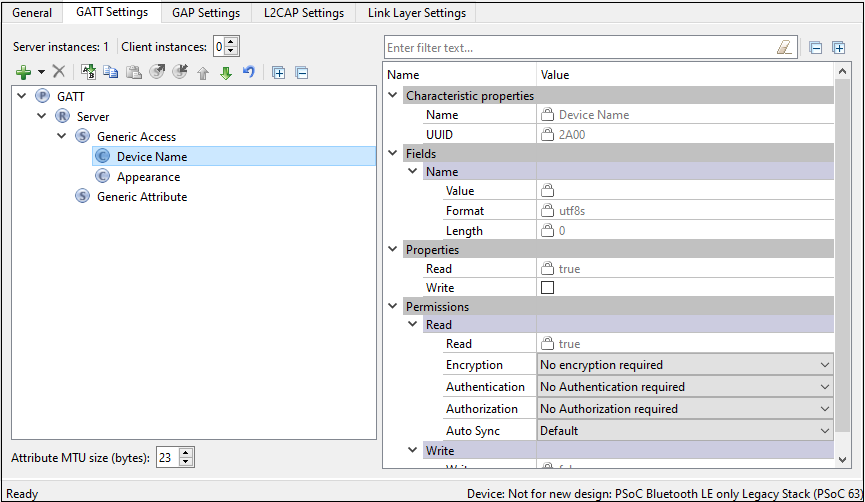Collapse all tree nodes in GATT toolbar
Screen dimensions: 865x502
pyautogui.click(x=301, y=72)
